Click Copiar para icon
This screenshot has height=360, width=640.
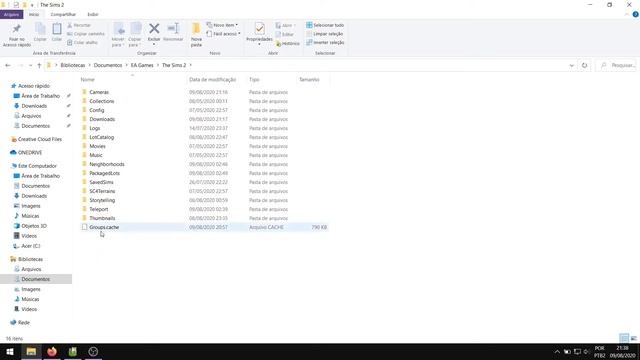tap(135, 35)
